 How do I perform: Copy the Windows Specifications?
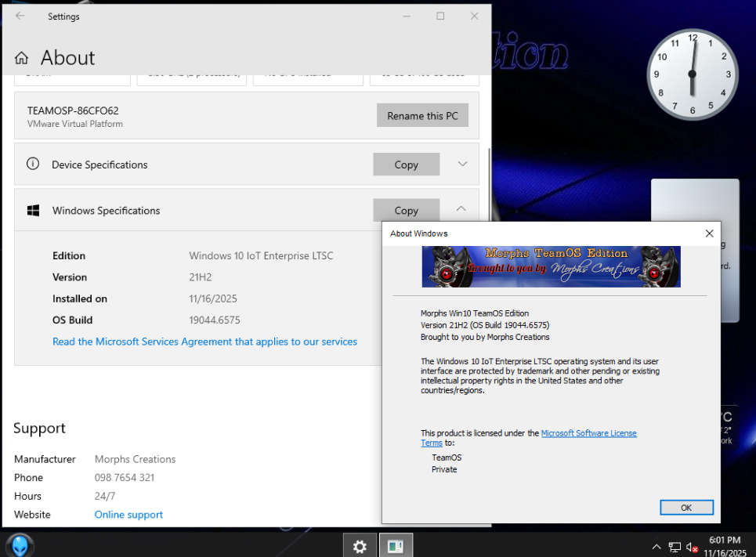pos(406,210)
